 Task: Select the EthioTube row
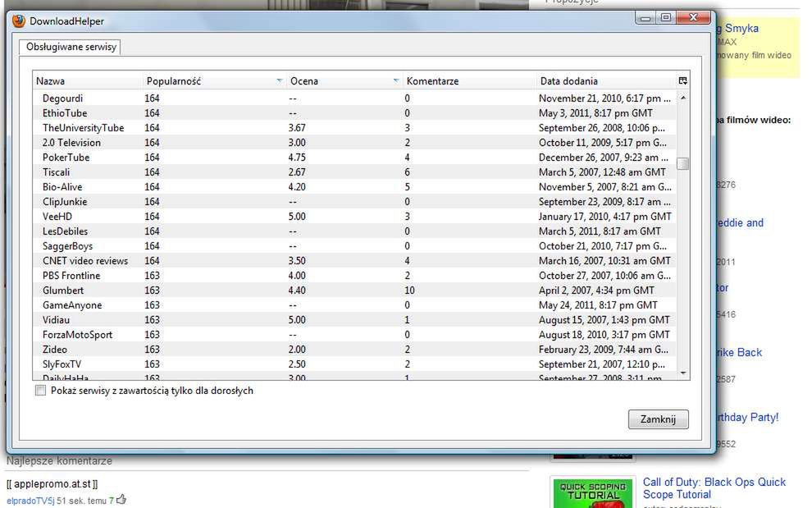[354, 113]
